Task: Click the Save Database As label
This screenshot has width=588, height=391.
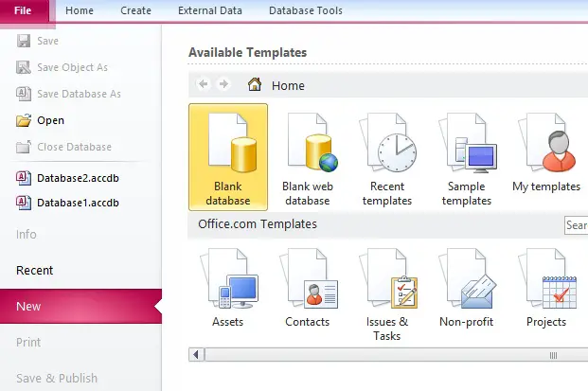Action: pyautogui.click(x=80, y=94)
